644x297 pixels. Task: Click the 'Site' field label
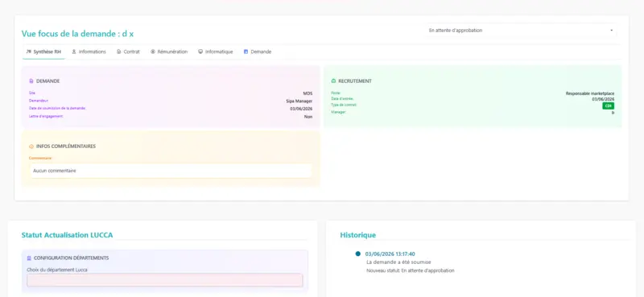click(x=32, y=93)
